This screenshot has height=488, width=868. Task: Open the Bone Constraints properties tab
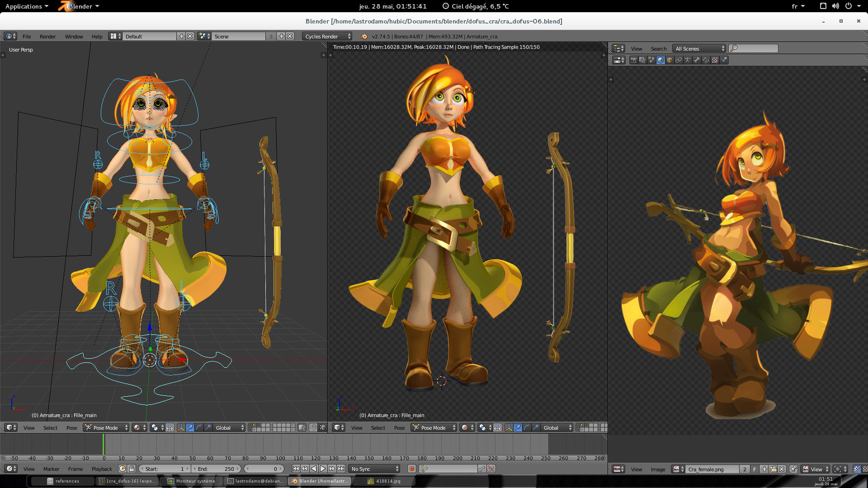click(x=706, y=60)
